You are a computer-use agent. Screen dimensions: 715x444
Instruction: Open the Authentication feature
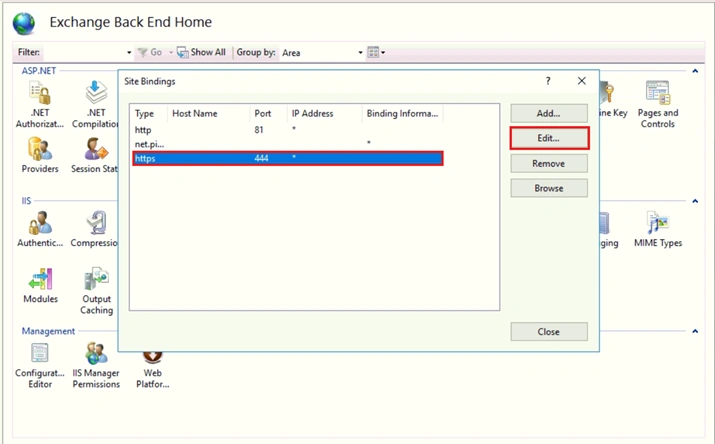coord(40,229)
